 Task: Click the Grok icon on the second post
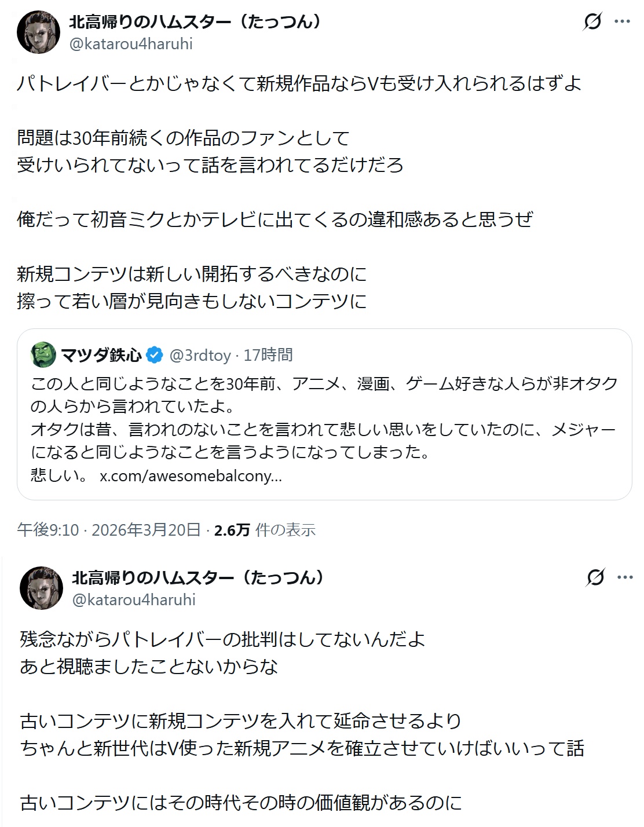(x=595, y=577)
